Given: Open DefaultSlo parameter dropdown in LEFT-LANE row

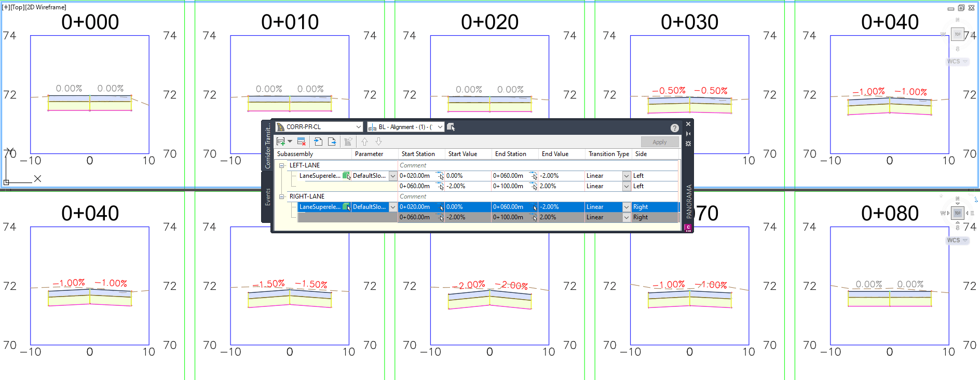Looking at the screenshot, I should tap(393, 176).
